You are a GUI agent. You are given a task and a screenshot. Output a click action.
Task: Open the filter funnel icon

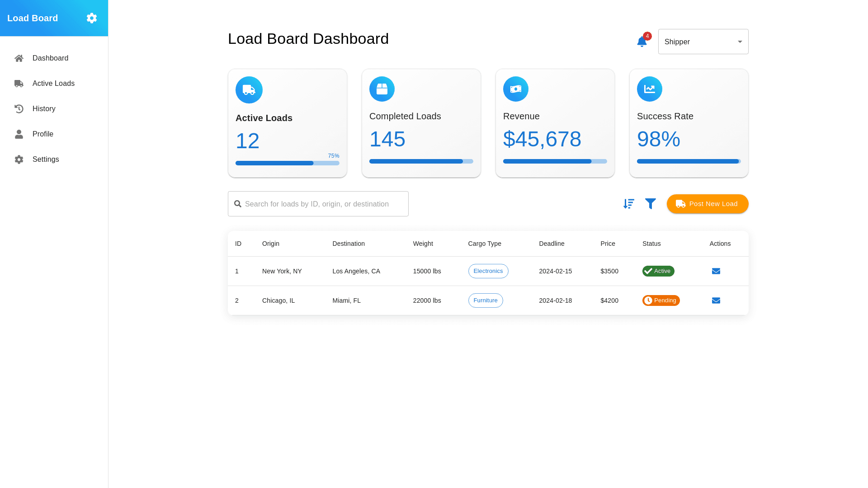coord(650,204)
